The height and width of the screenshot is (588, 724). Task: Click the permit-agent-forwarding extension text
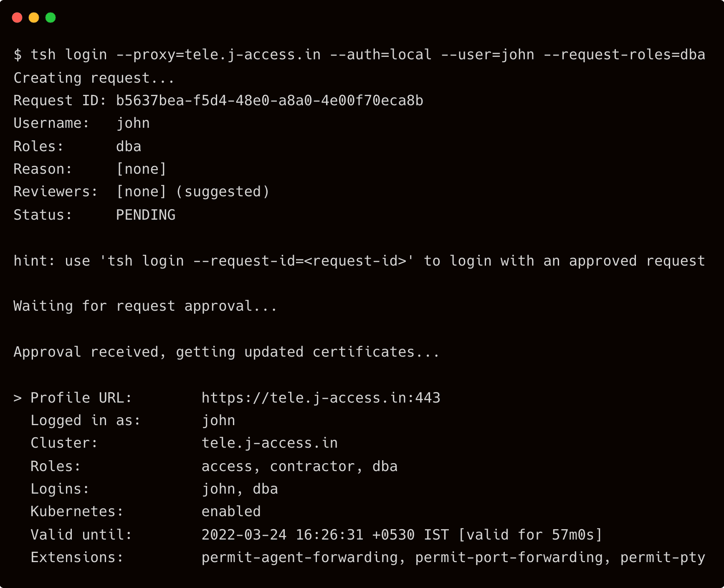[x=299, y=558]
